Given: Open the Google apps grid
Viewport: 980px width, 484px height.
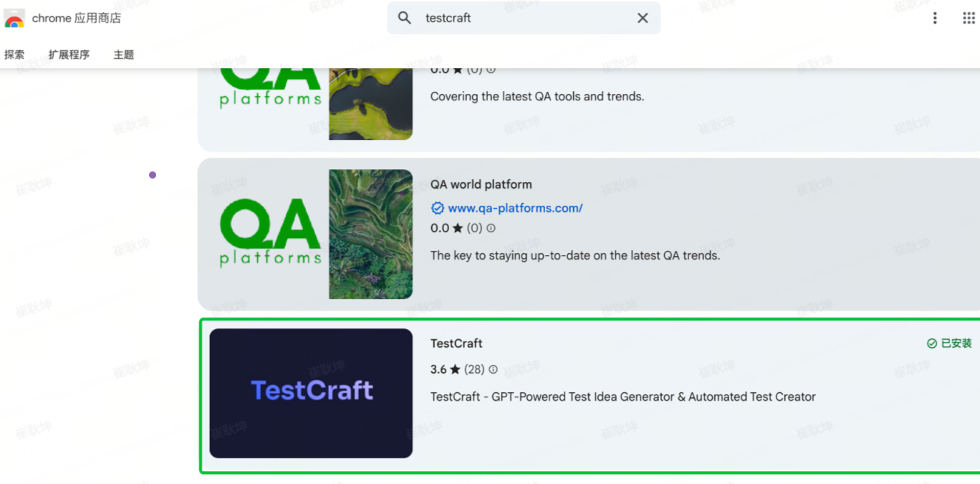Looking at the screenshot, I should pyautogui.click(x=969, y=18).
